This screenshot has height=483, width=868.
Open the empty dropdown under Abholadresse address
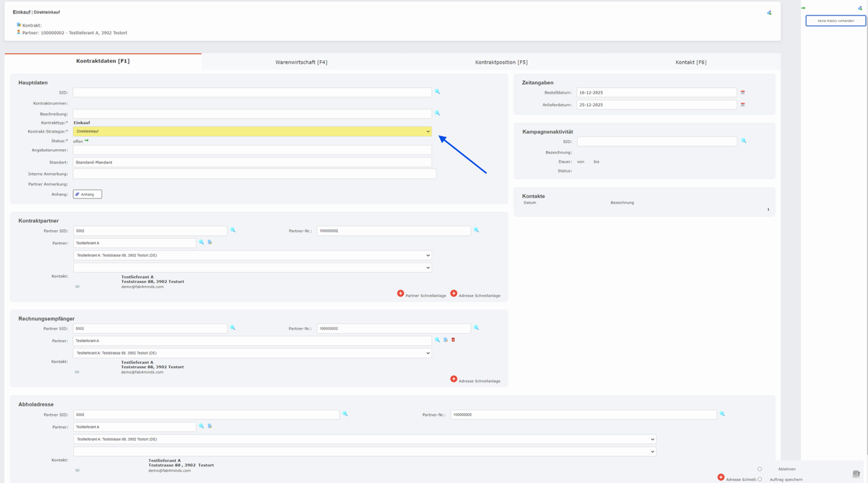[365, 452]
